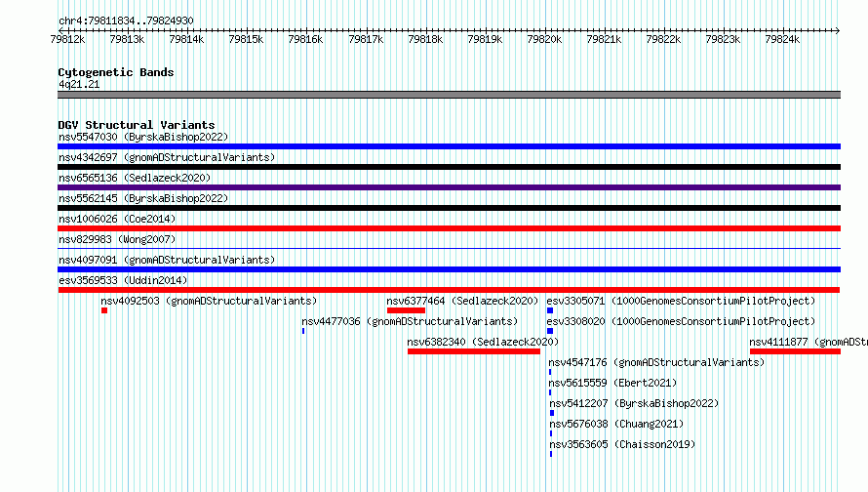Click the 79815k ruler mark

tap(246, 39)
